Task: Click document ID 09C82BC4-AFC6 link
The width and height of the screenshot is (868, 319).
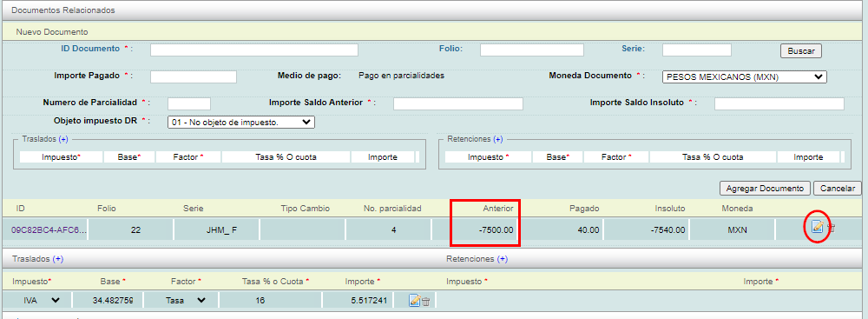Action: [49, 229]
